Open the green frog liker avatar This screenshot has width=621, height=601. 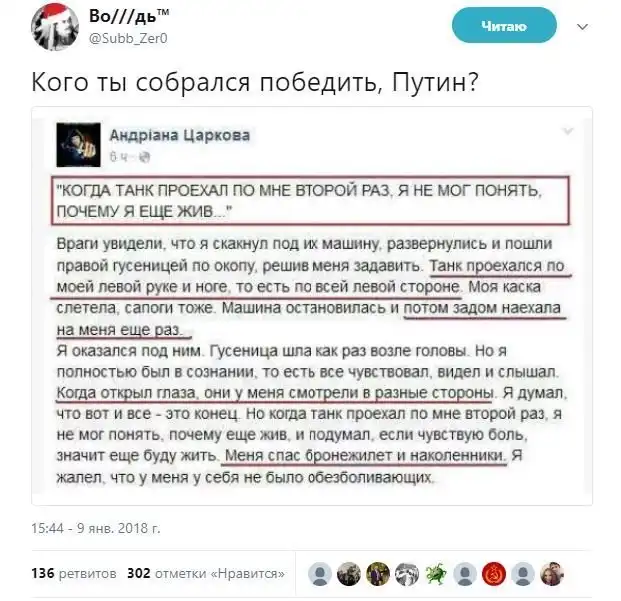(x=436, y=574)
